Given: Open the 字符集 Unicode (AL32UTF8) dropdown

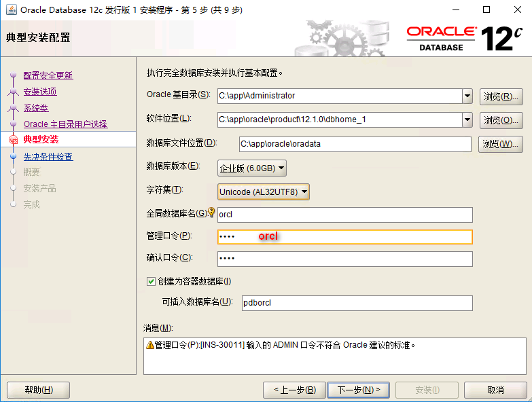Looking at the screenshot, I should [264, 192].
